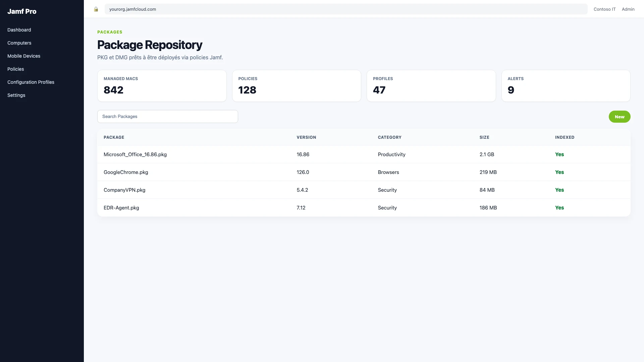
Task: Click the Productivity category cell
Action: point(392,155)
